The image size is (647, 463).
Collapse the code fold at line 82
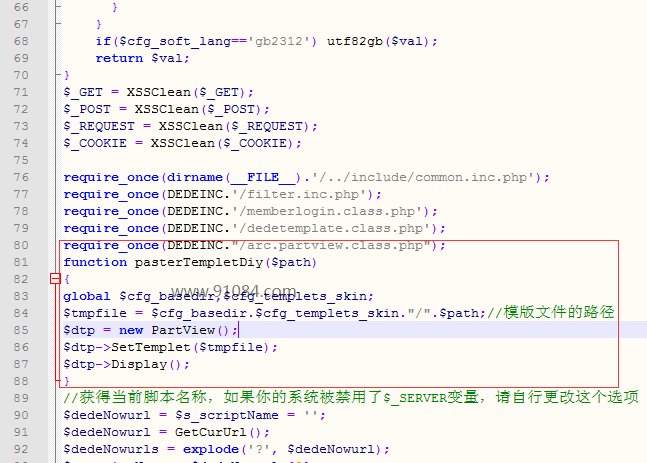coord(56,279)
